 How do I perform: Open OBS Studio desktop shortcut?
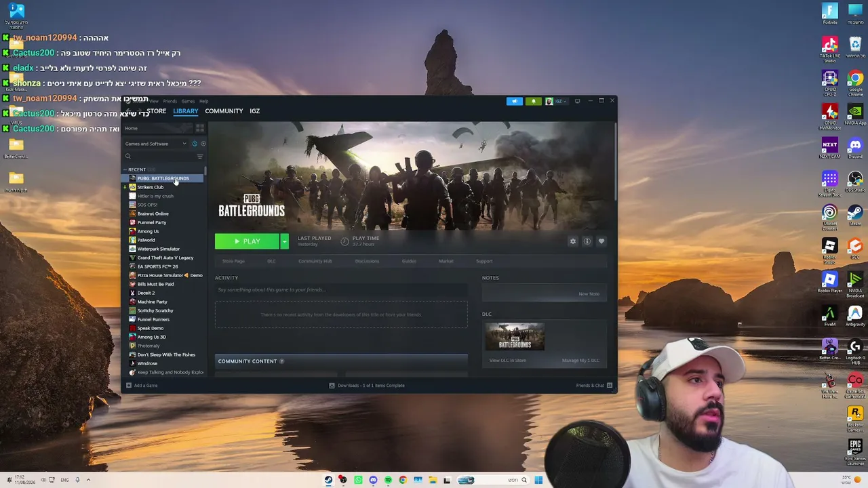pos(855,181)
